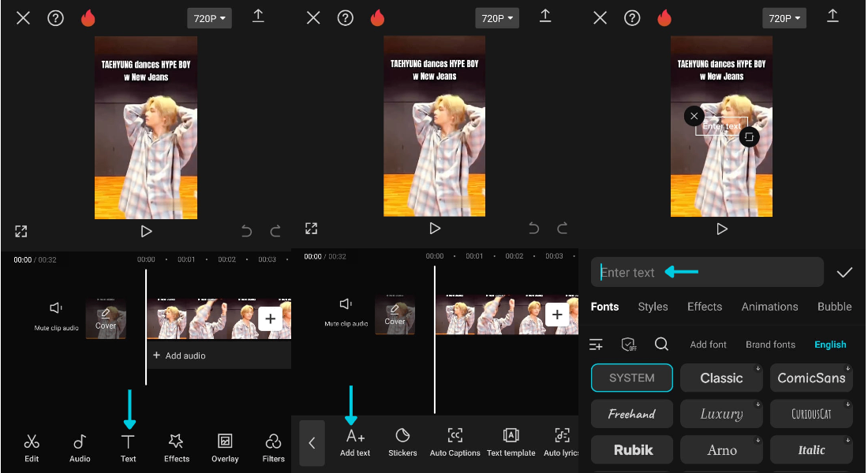Mute clip audio in middle screen
This screenshot has width=868, height=473.
(346, 311)
